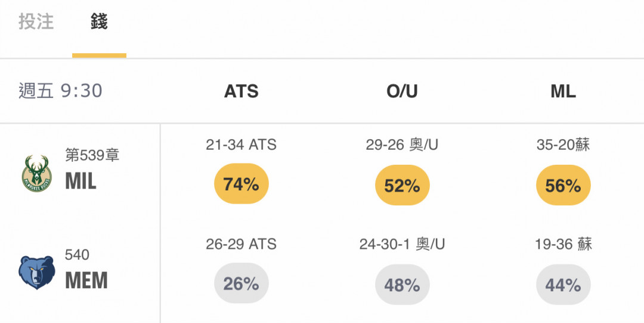Select the 錢 tab
Screen dimensions: 644x323
[x=99, y=21]
